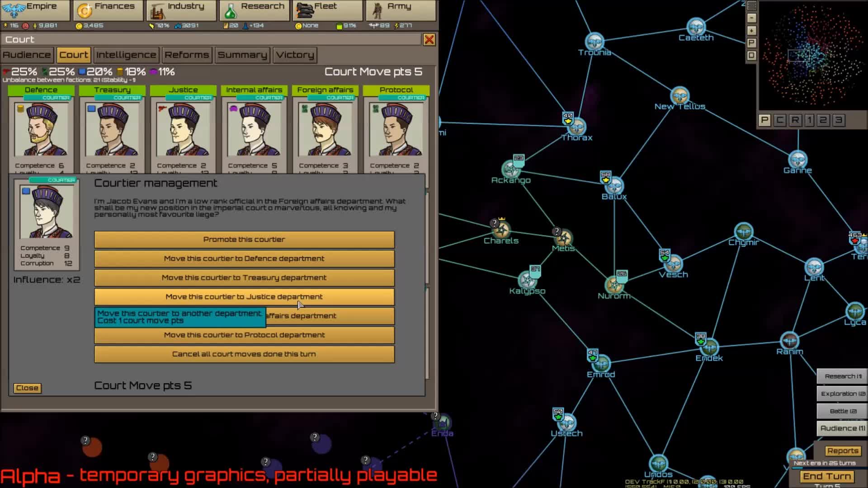Switch to the Reforms tab
The width and height of the screenshot is (868, 488).
click(x=187, y=55)
